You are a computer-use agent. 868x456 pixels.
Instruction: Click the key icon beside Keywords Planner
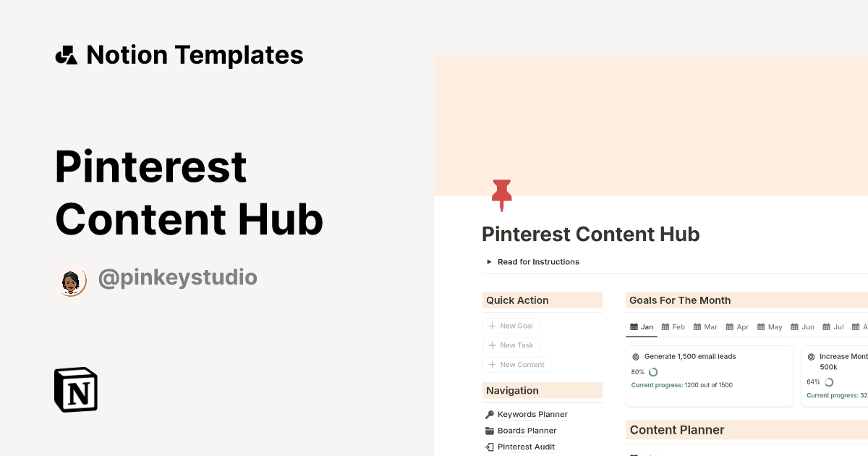pos(490,413)
